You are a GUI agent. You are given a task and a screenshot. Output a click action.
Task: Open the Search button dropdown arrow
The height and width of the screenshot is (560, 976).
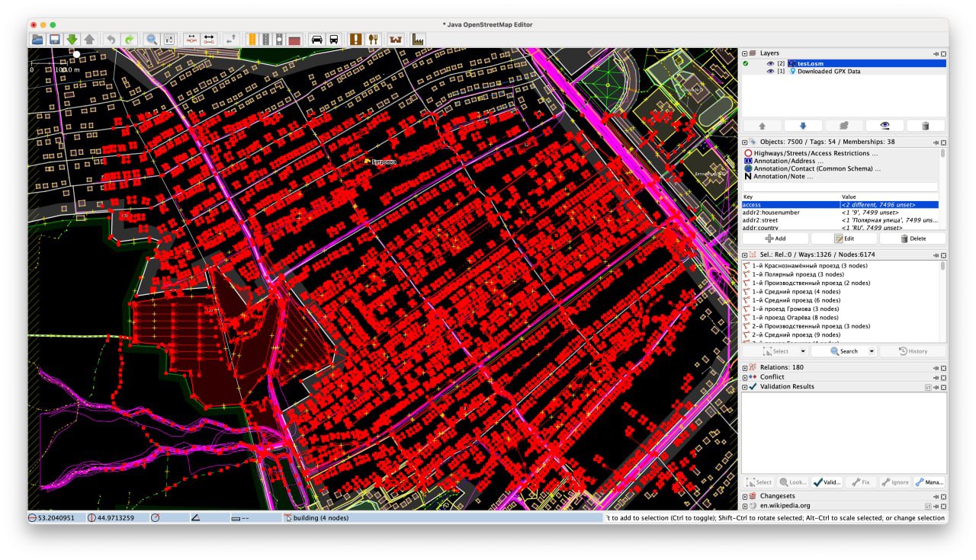[872, 351]
